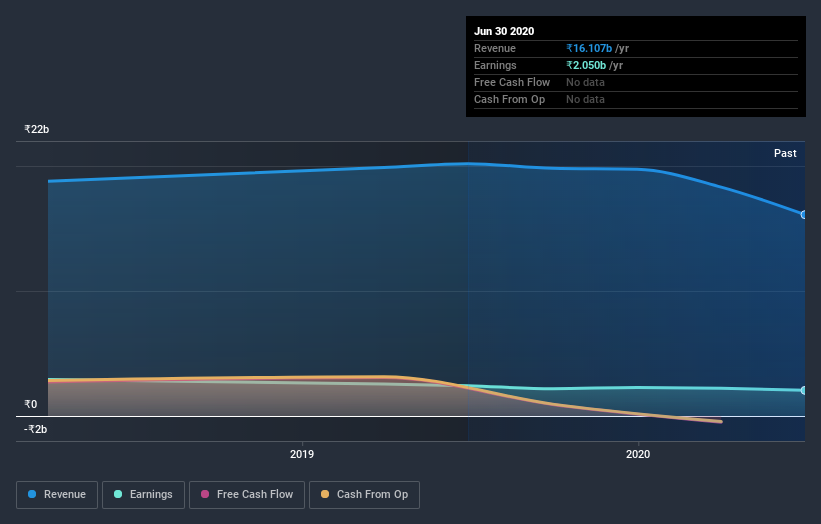This screenshot has height=524, width=821.
Task: Click the Free Cash Flow row label in the tooltip
Action: 512,82
